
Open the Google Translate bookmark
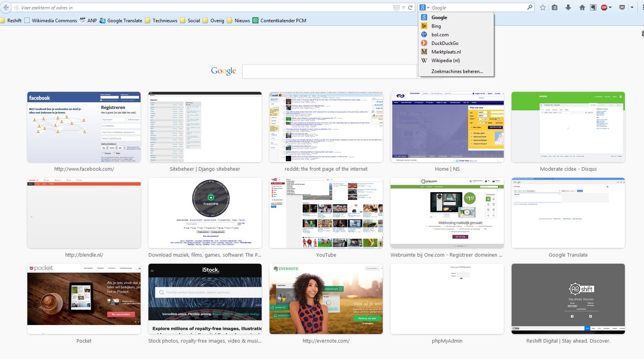tap(121, 21)
